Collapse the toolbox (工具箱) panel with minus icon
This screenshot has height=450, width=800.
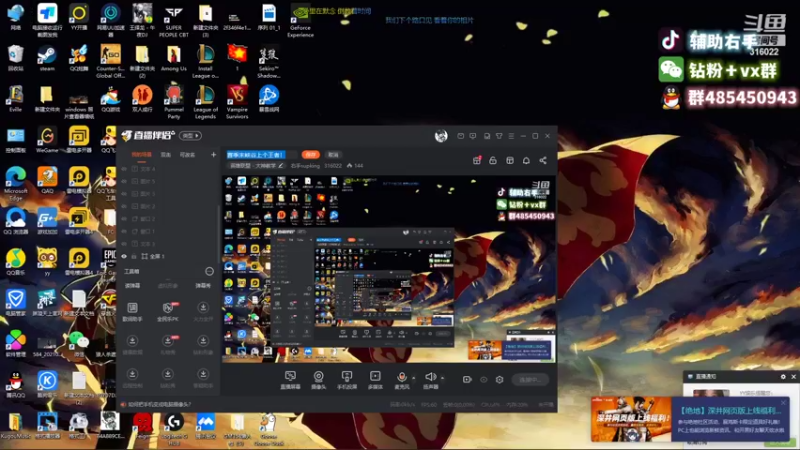click(x=209, y=271)
